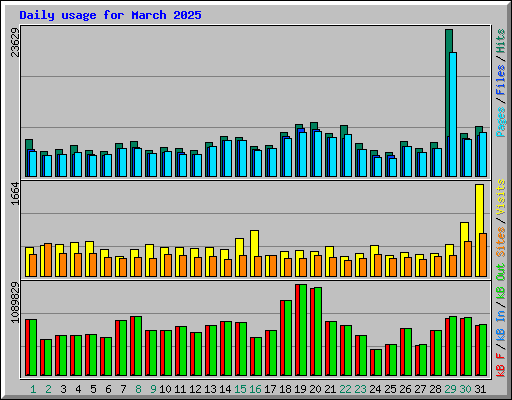The height and width of the screenshot is (400, 512).
Task: Click day 4 on the x-axis
Action: [78, 389]
